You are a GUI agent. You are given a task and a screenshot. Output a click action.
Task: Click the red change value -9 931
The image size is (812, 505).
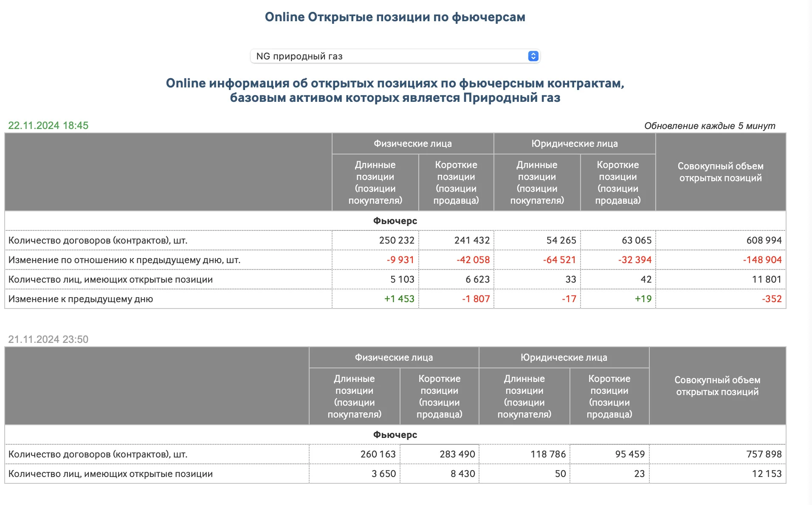400,260
